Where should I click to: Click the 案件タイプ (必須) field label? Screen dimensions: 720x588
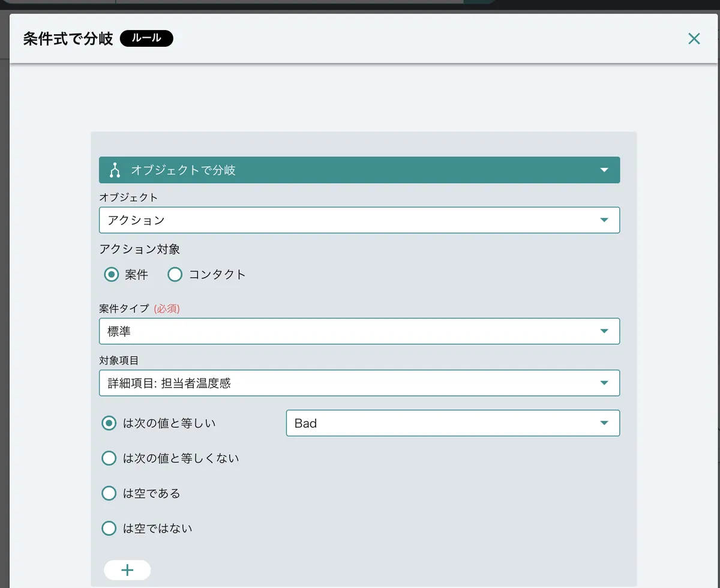(139, 309)
